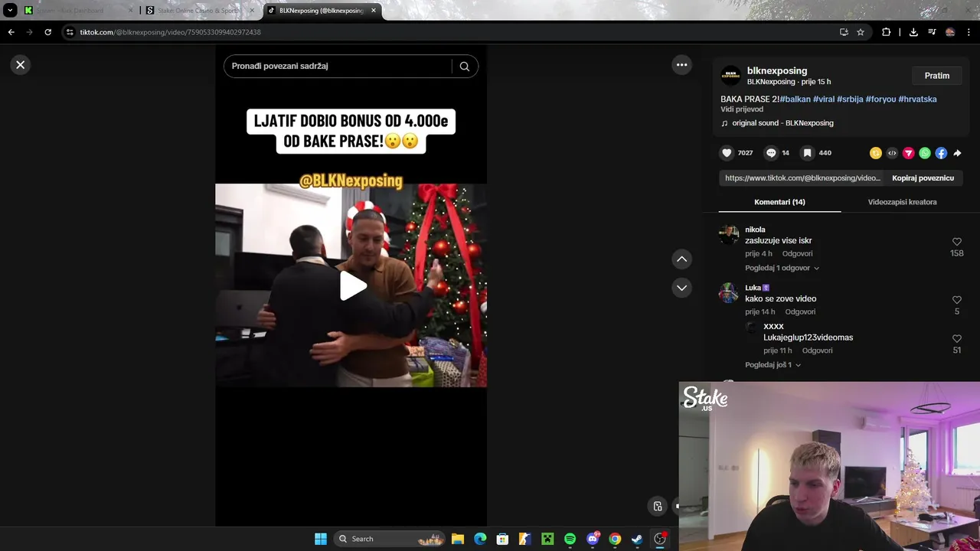Click 'Kopiraj poveznicu' button
Image resolution: width=980 pixels, height=551 pixels.
923,178
